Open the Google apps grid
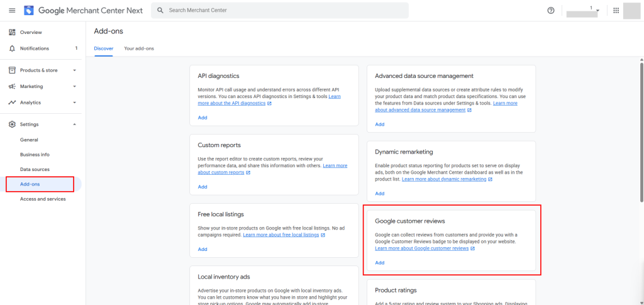 [x=616, y=11]
